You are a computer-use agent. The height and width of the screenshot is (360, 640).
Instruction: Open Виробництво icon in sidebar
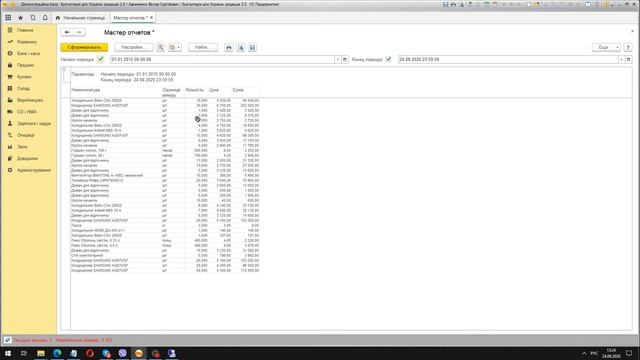tap(10, 100)
